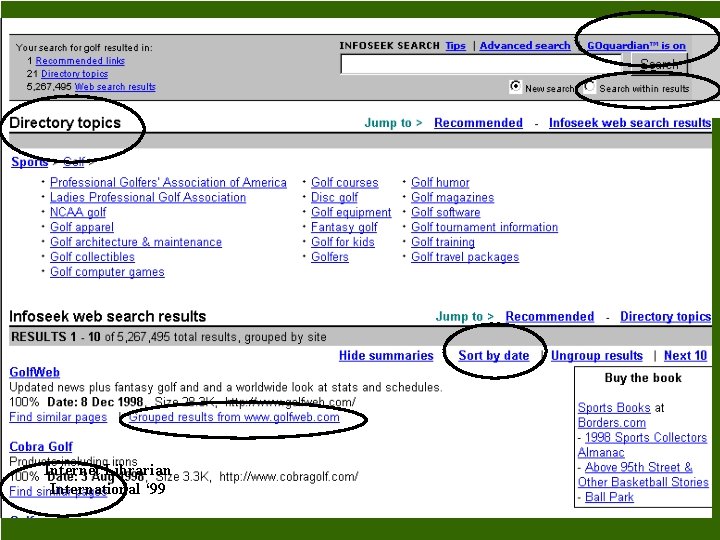This screenshot has width=720, height=540.
Task: Click Sort by date
Action: pyautogui.click(x=494, y=355)
